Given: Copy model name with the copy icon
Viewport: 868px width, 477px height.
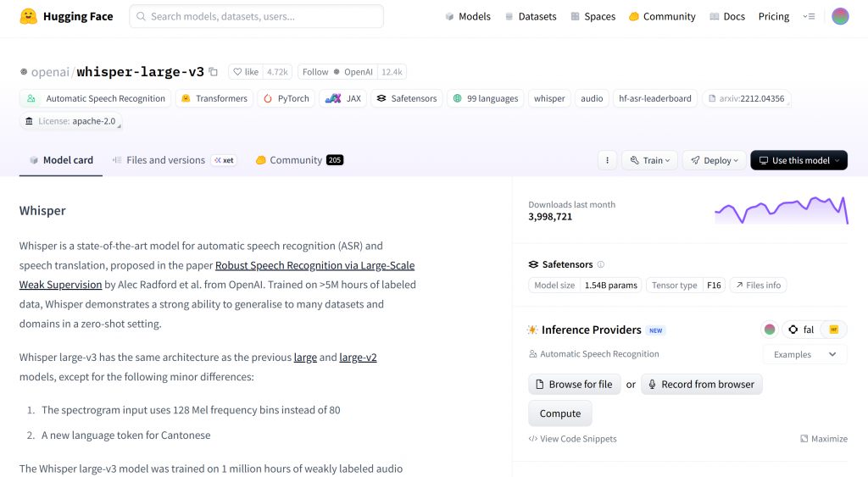Looking at the screenshot, I should [x=214, y=72].
